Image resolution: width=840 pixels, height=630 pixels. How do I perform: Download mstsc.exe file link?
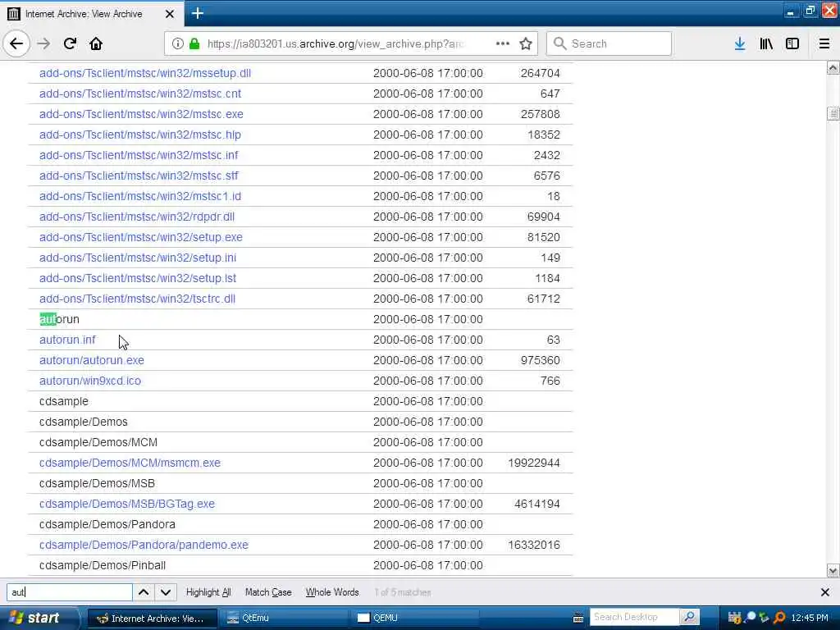[141, 114]
